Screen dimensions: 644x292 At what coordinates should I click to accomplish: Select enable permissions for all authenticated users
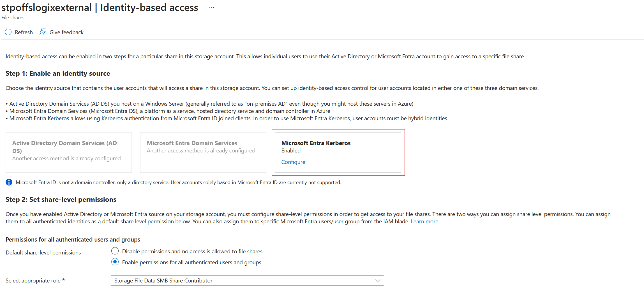(x=115, y=262)
